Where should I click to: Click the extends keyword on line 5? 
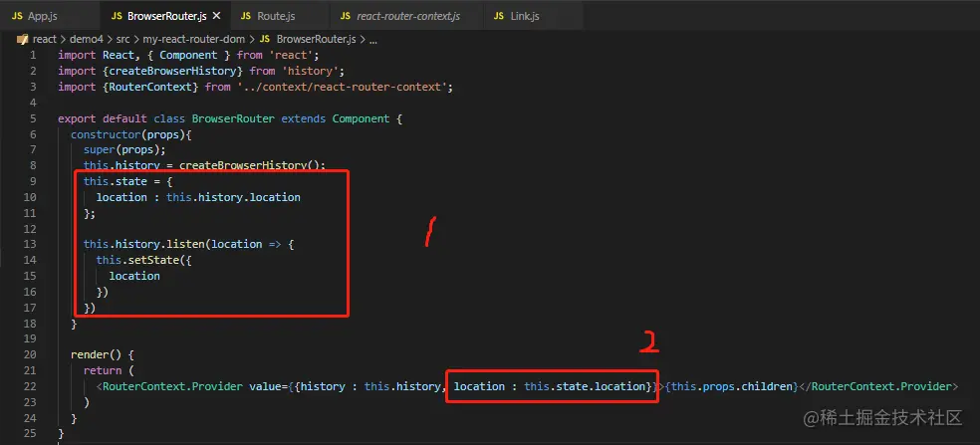303,118
